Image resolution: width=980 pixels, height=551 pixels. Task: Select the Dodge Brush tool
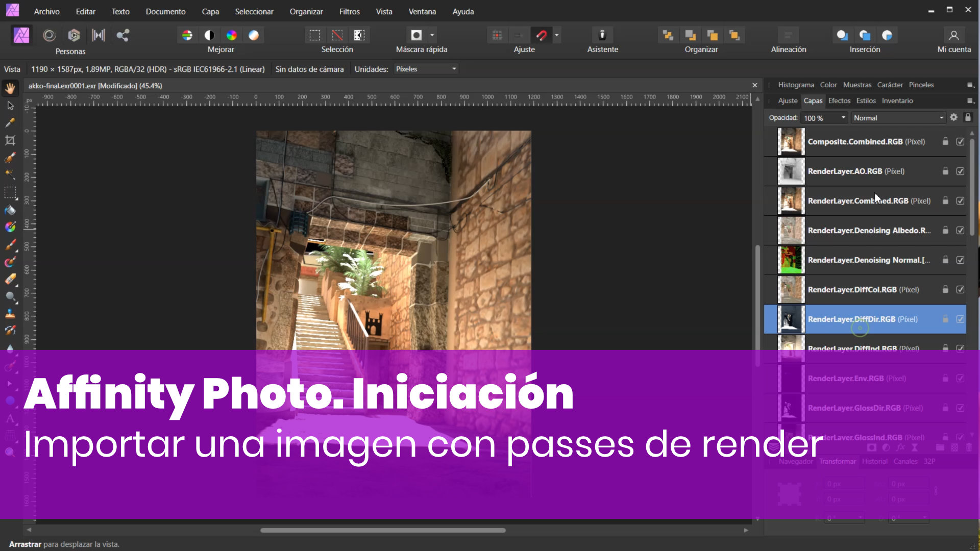[x=10, y=296]
